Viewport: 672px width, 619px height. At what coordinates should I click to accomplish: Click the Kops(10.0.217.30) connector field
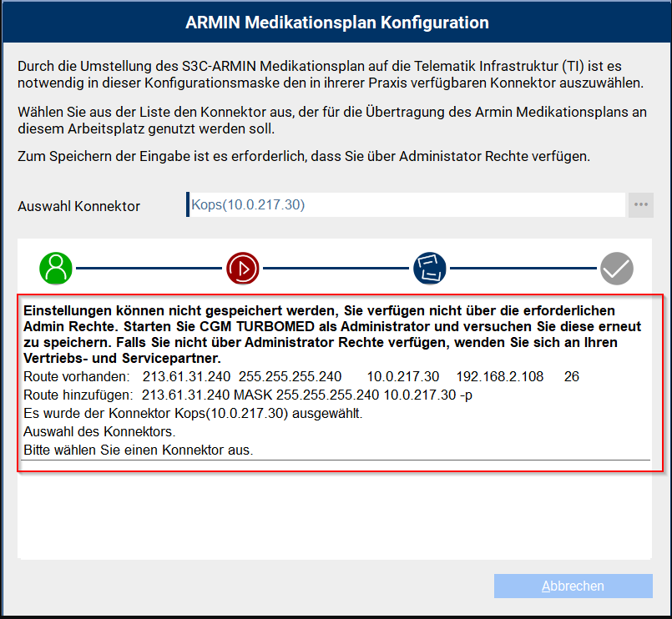405,204
